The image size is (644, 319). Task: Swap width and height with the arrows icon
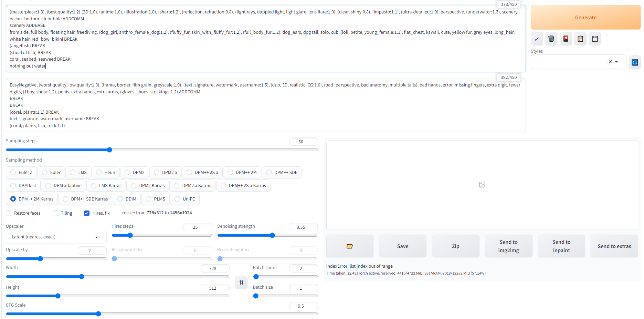pos(241,282)
